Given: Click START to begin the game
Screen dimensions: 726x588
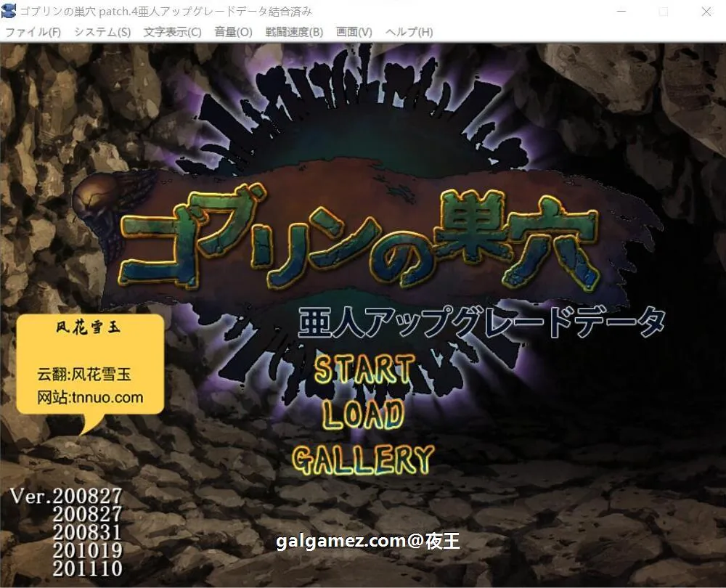Looking at the screenshot, I should tap(364, 369).
